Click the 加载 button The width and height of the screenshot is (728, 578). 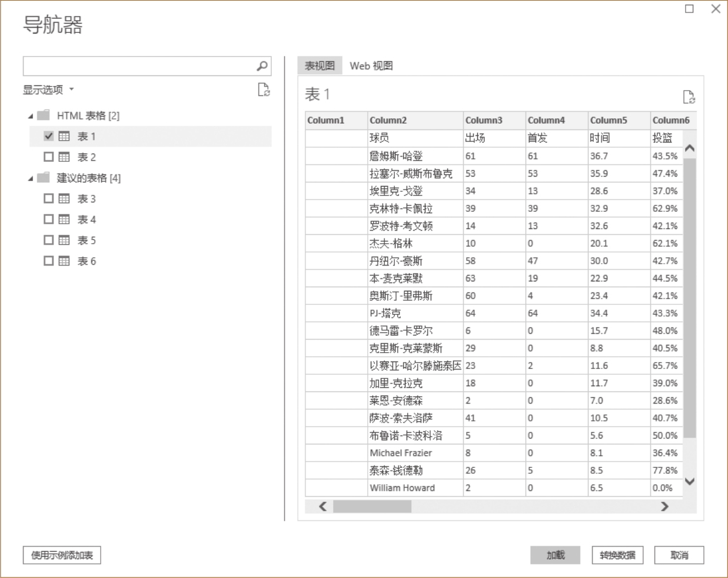point(555,555)
